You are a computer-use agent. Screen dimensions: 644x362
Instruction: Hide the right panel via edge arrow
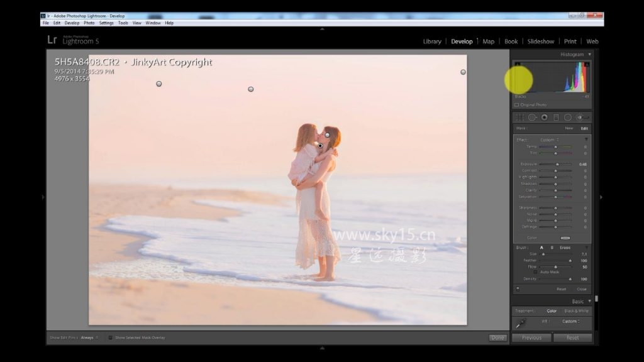(601, 197)
